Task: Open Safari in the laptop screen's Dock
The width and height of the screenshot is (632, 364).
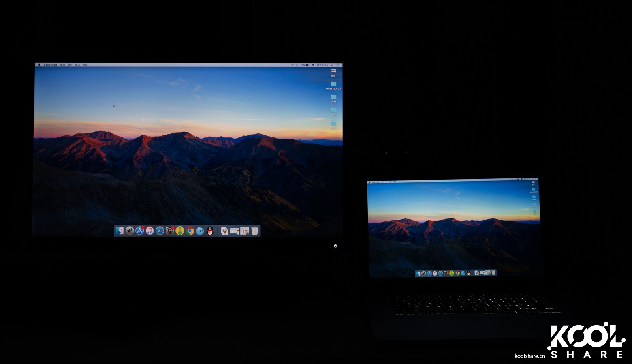Action: pyautogui.click(x=440, y=273)
